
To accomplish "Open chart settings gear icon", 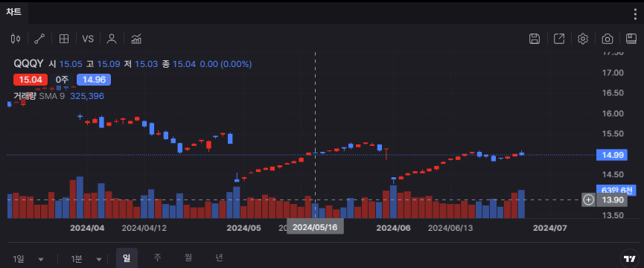I will click(x=583, y=39).
